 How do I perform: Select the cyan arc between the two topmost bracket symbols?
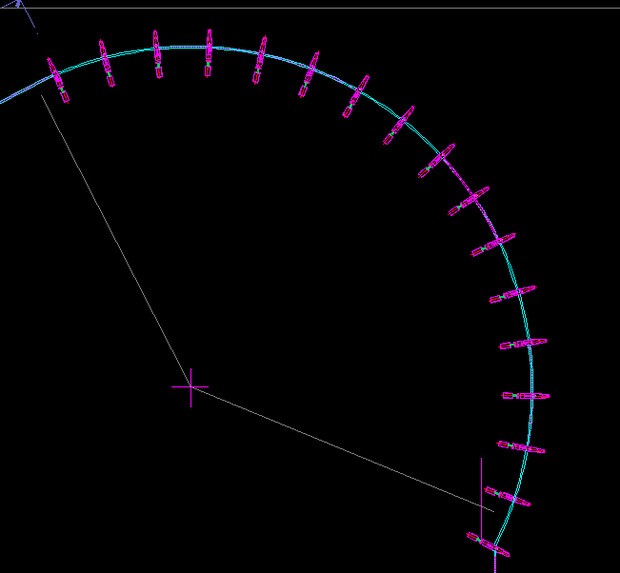pos(184,47)
